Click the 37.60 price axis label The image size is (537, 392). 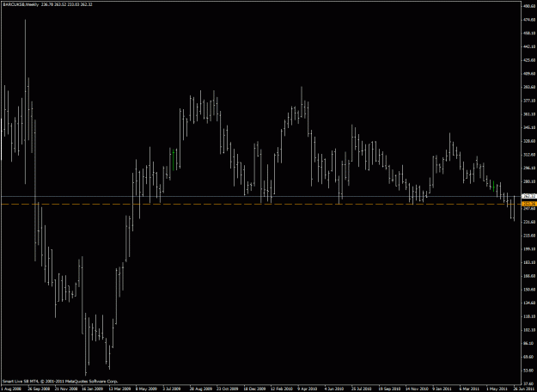(529, 383)
